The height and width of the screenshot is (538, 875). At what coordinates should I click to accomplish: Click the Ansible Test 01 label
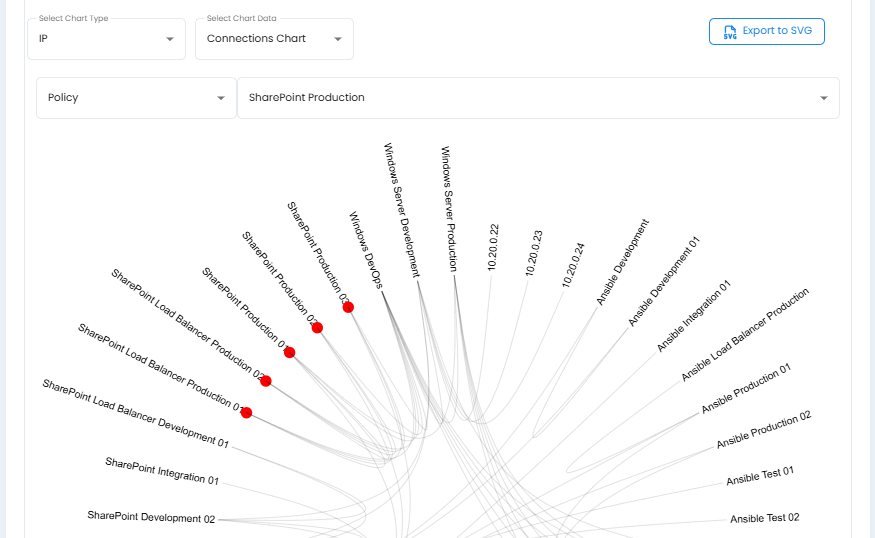point(760,476)
